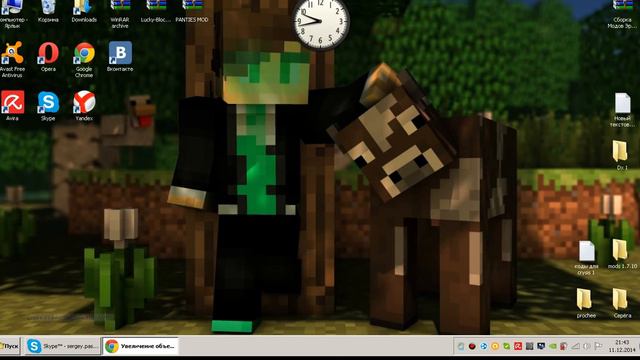This screenshot has height=360, width=640.
Task: Open the volume speaker tray icon
Action: coord(587,346)
